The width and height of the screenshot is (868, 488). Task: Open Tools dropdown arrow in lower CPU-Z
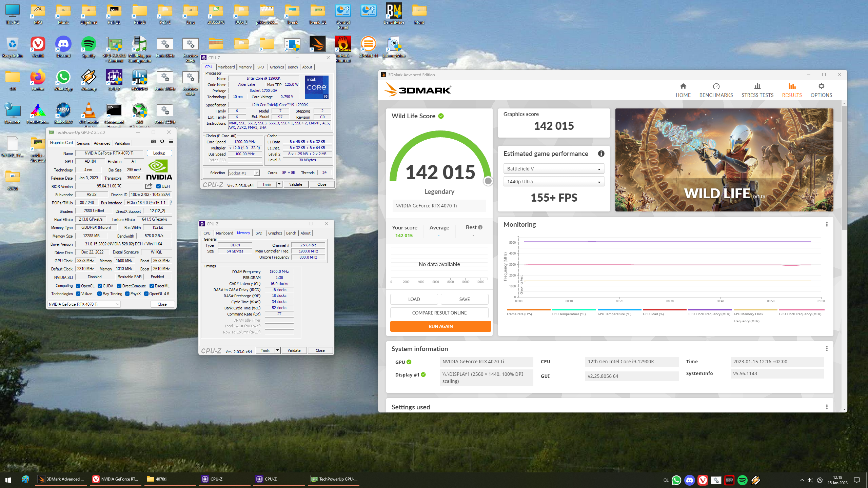tap(277, 350)
